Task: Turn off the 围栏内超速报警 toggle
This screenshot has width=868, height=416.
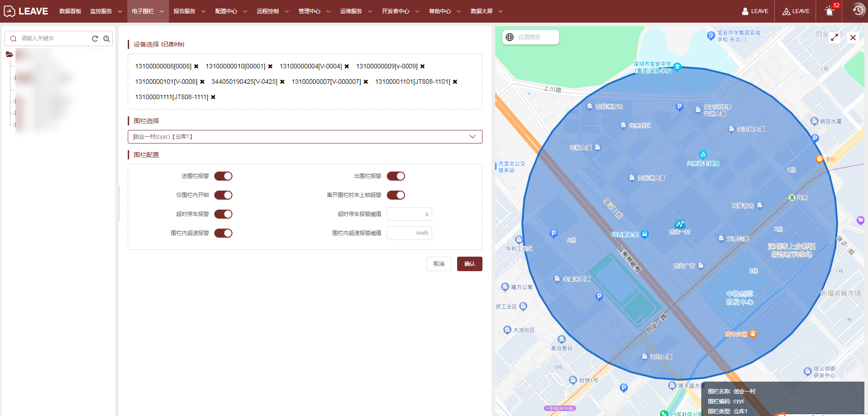Action: tap(223, 233)
